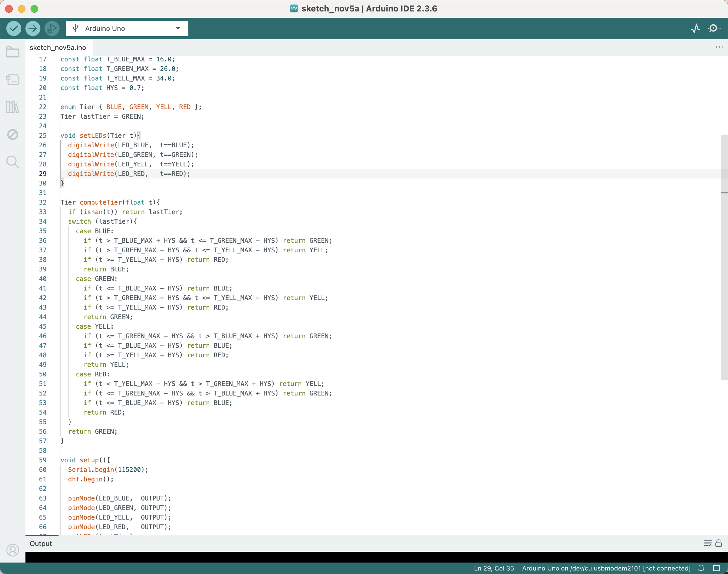Toggle the Output scroll lock icon
The height and width of the screenshot is (574, 728).
(x=718, y=543)
